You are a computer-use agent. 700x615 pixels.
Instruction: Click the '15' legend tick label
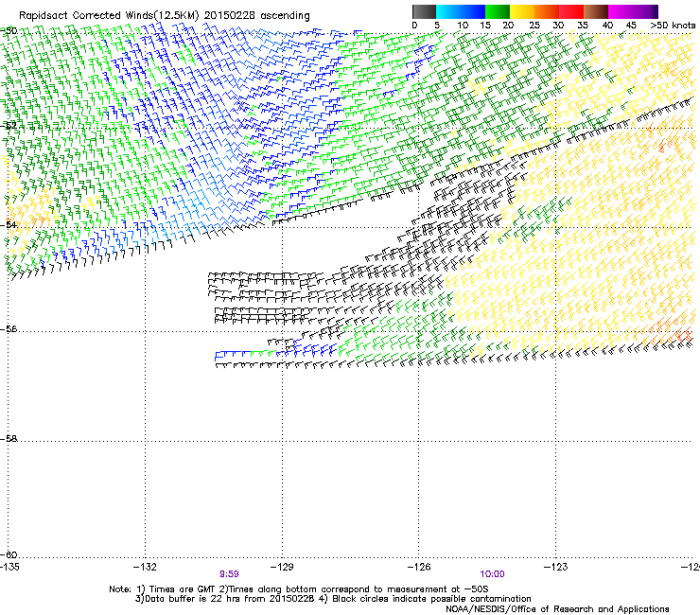point(485,26)
